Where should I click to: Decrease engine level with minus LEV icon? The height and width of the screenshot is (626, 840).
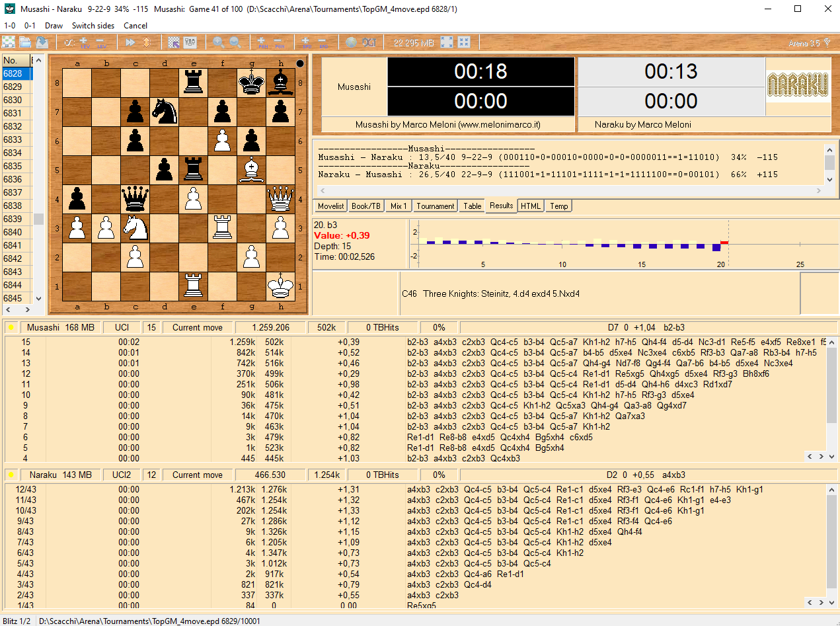[x=101, y=42]
